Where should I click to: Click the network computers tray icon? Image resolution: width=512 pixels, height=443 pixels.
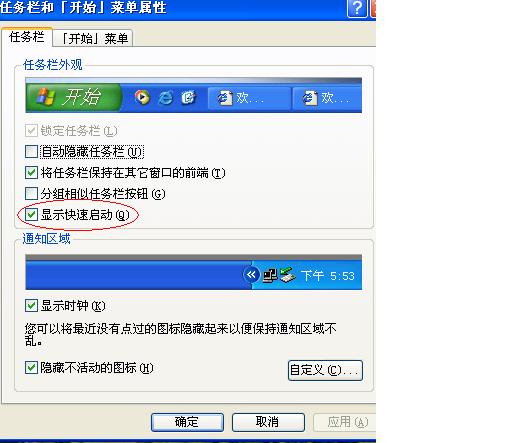click(x=270, y=275)
